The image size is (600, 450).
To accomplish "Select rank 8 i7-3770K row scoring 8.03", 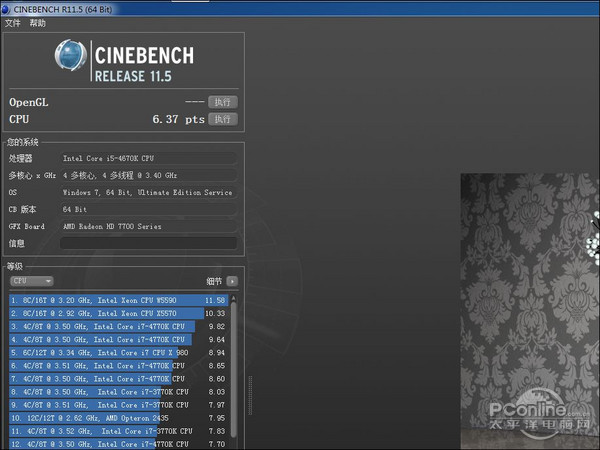I will (119, 392).
